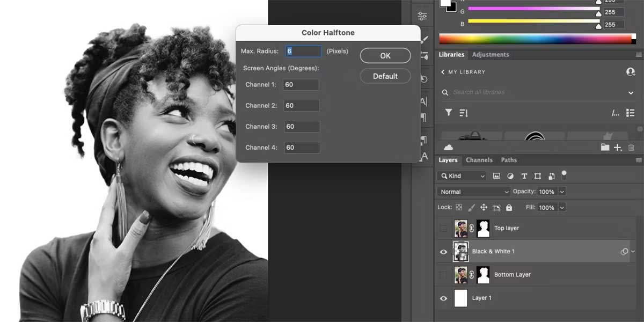
Task: Show the Top layer using its visibility box
Action: click(x=443, y=229)
